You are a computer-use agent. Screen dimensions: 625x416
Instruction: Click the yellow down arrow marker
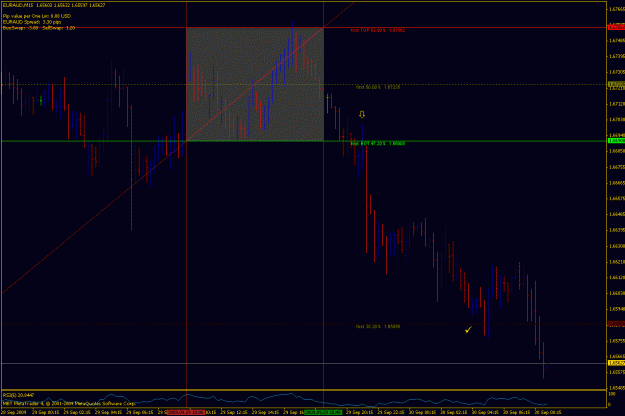(x=362, y=115)
